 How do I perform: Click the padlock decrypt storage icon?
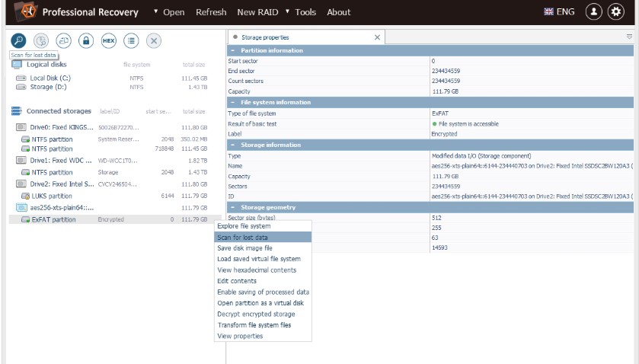86,40
